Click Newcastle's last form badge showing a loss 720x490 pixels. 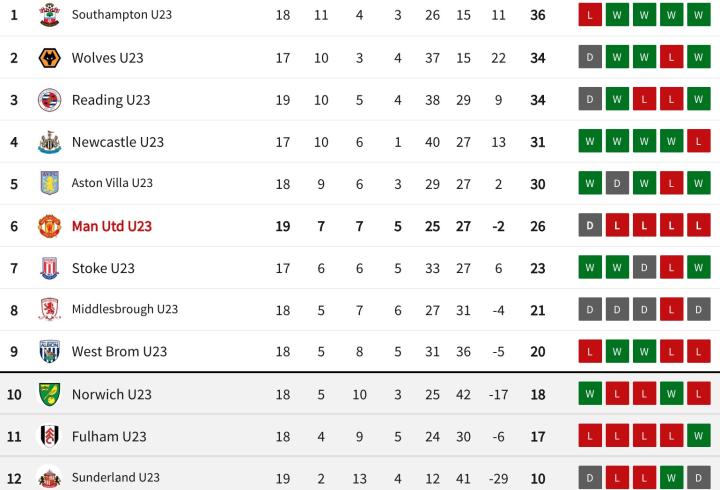point(699,142)
